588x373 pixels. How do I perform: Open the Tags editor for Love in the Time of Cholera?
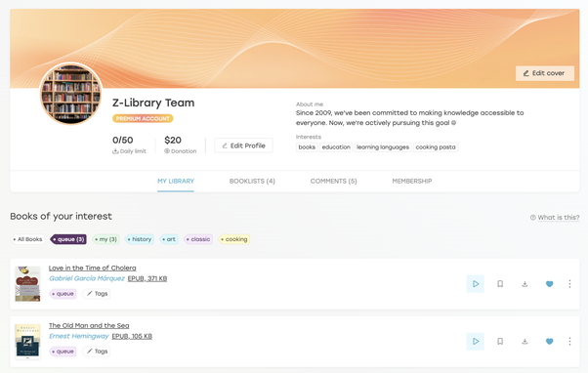[x=97, y=294]
